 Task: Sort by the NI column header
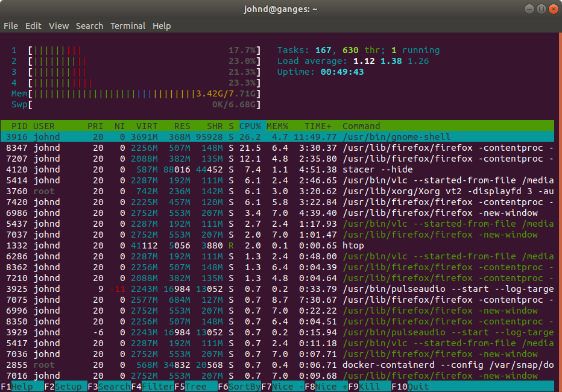click(120, 126)
